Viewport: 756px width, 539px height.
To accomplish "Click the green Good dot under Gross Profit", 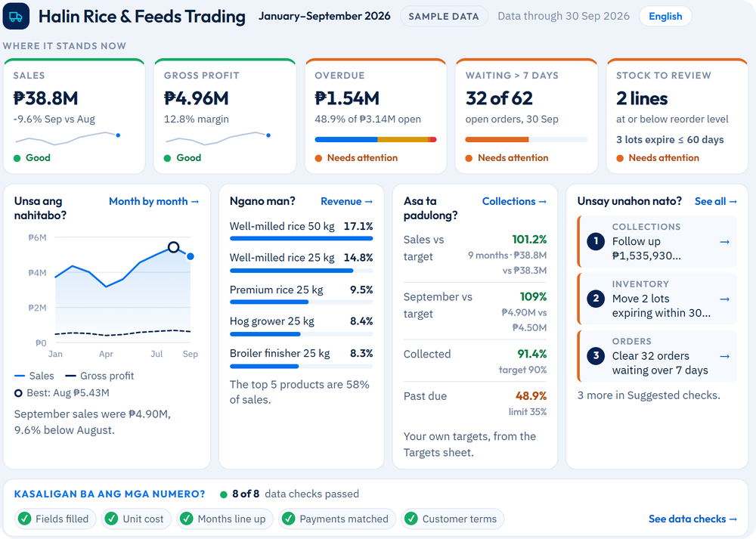I will [x=167, y=158].
